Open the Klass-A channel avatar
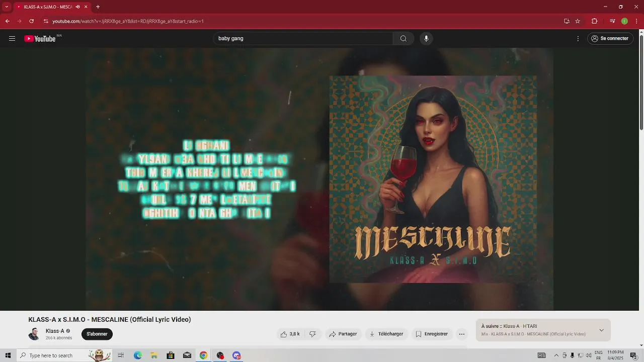Image resolution: width=644 pixels, height=362 pixels. (x=35, y=334)
